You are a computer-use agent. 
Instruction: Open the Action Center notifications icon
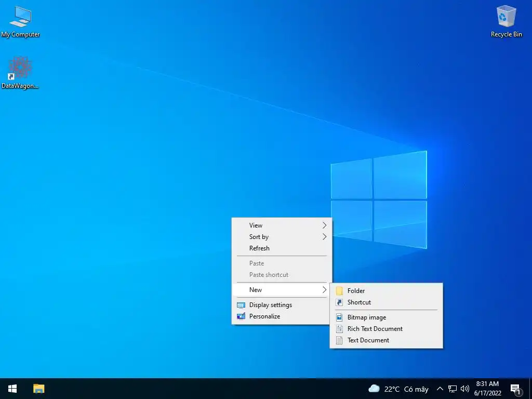click(x=515, y=389)
